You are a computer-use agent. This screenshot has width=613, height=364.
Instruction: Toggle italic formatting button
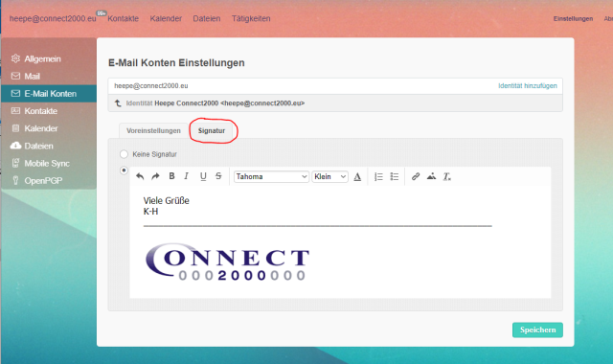click(187, 176)
